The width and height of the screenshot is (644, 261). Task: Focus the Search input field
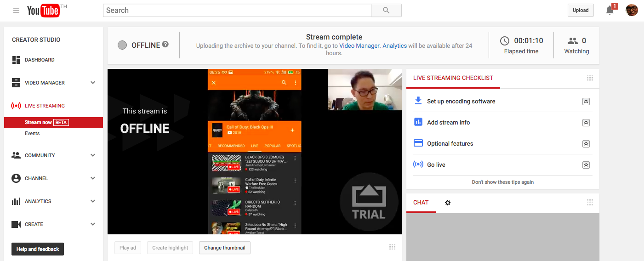coord(237,10)
